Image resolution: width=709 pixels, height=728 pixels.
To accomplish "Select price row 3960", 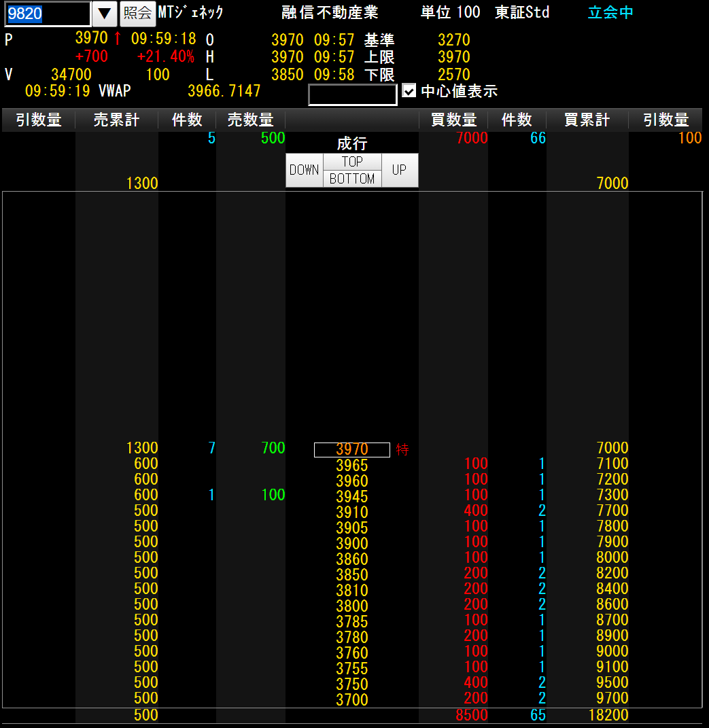I will tap(352, 481).
